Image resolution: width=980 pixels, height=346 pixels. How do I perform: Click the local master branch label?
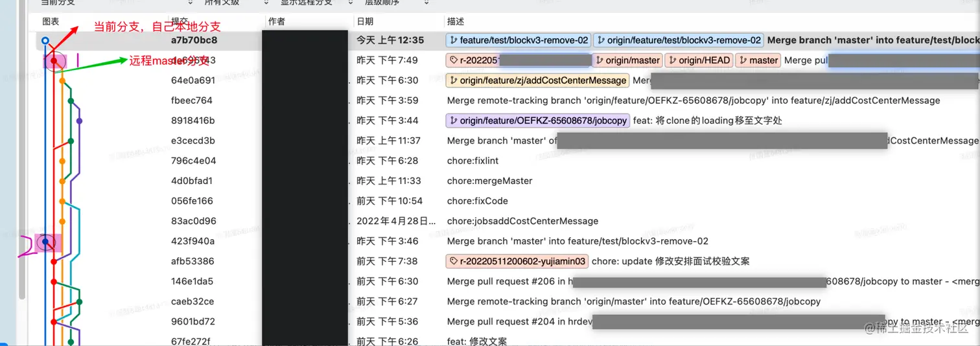click(x=758, y=60)
